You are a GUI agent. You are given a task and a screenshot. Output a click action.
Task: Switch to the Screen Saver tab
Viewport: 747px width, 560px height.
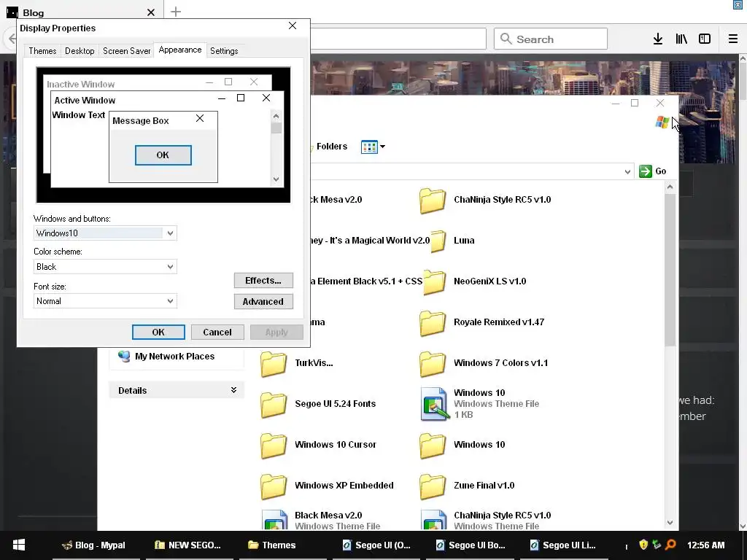click(127, 51)
